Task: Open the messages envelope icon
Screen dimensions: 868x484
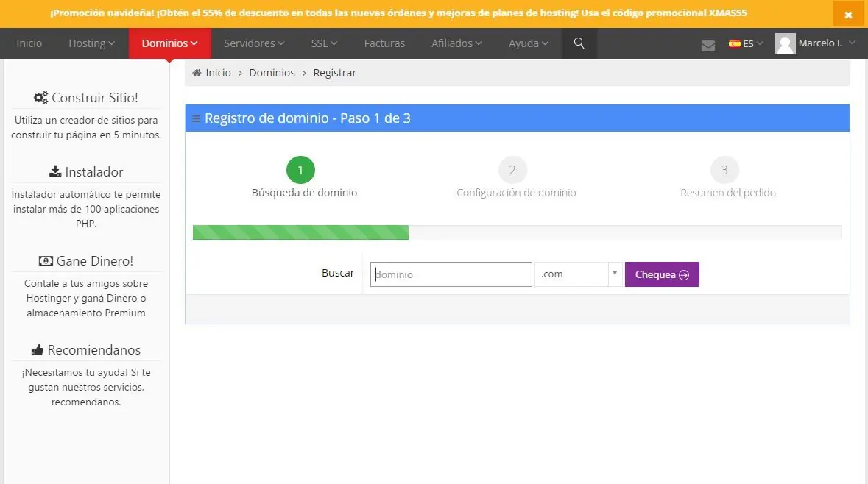Action: point(708,45)
